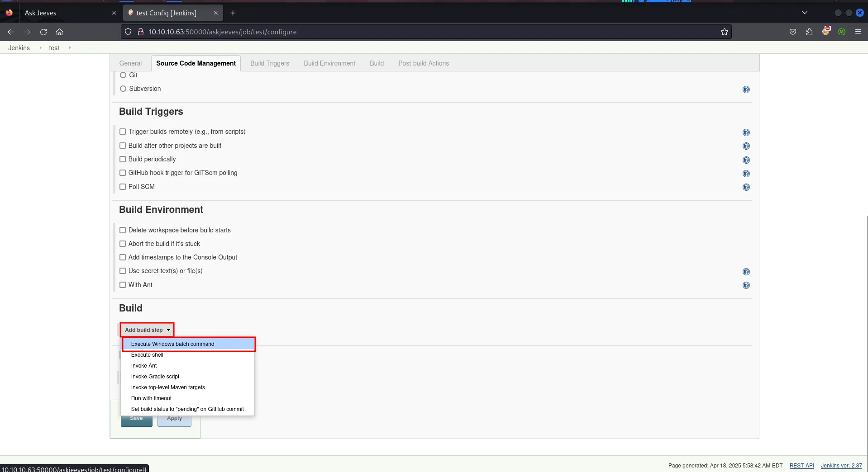The image size is (868, 472).
Task: Check Use secret text(s) or file(s)
Action: coord(123,271)
